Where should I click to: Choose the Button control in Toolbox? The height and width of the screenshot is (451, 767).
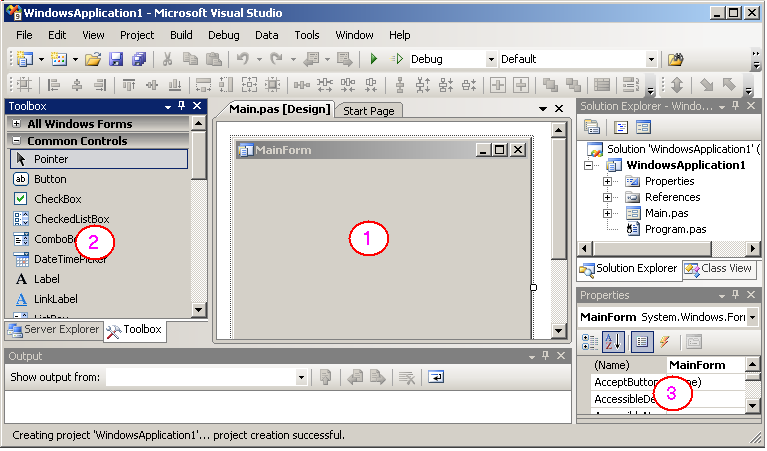(x=50, y=179)
